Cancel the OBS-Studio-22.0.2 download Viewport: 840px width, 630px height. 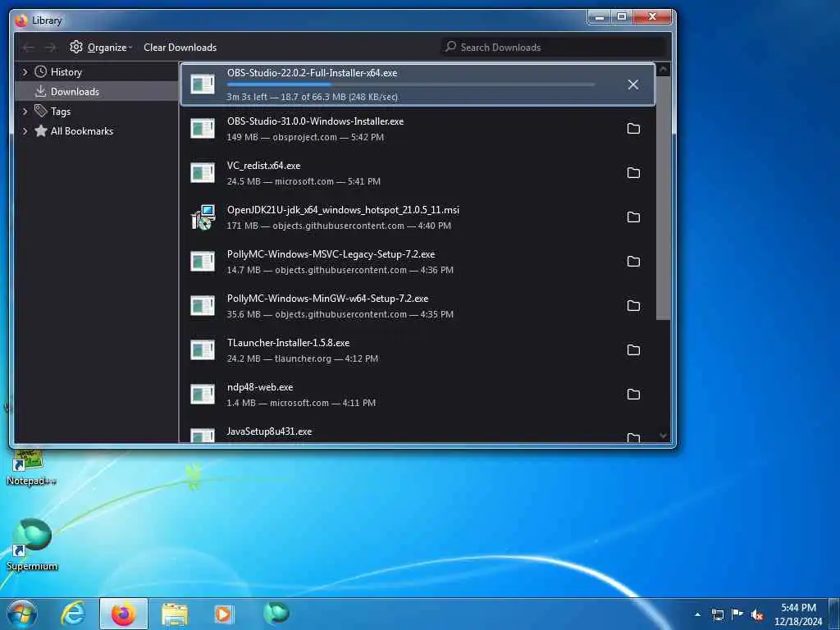pyautogui.click(x=632, y=84)
